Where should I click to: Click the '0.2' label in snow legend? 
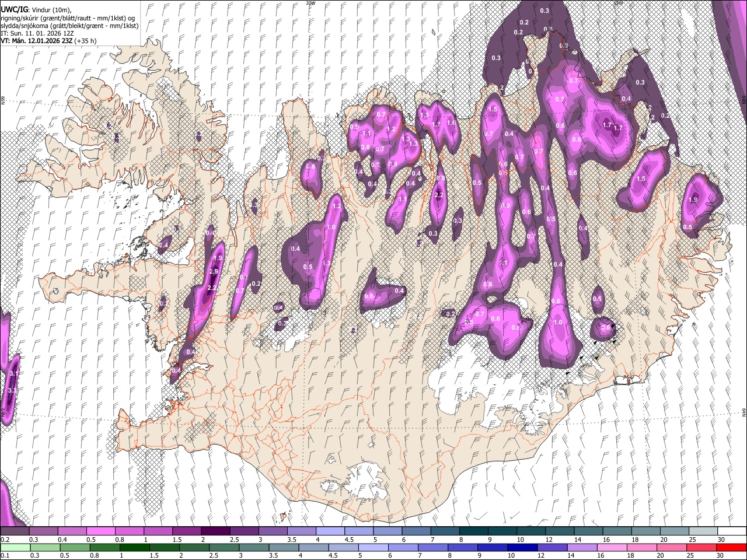(x=5, y=540)
